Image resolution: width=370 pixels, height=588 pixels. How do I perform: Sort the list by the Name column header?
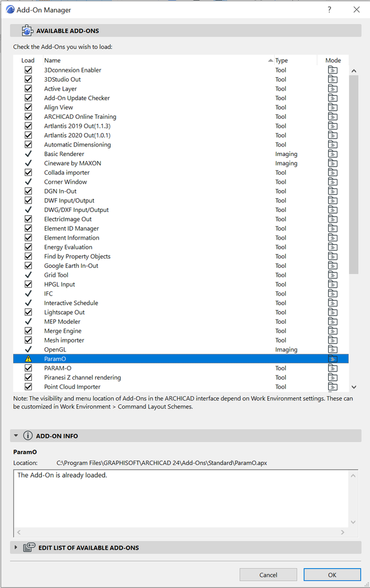pyautogui.click(x=153, y=60)
